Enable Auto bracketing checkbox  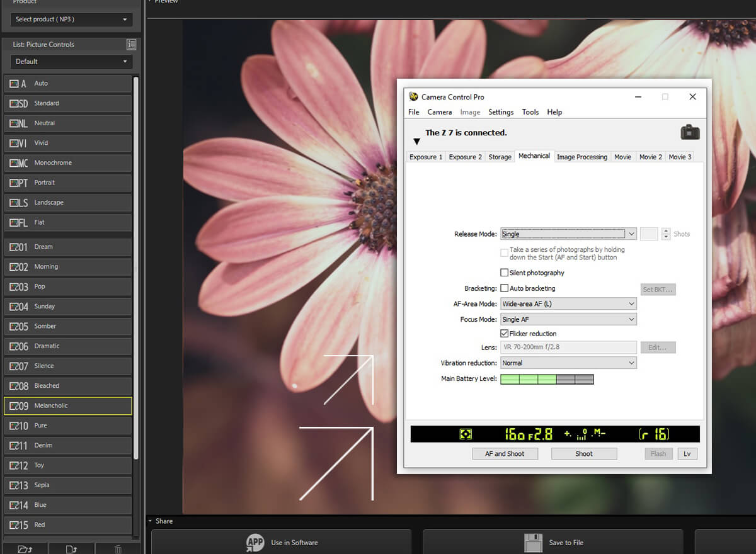(x=504, y=288)
